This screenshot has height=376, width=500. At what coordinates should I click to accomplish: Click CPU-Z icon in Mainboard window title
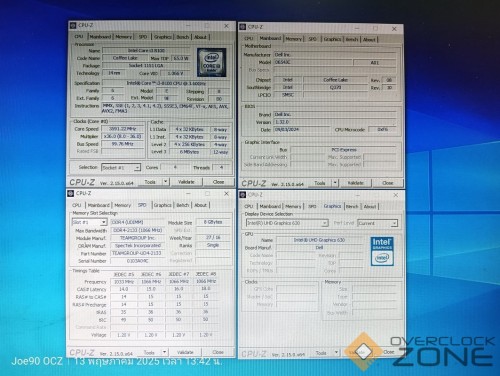pyautogui.click(x=243, y=27)
